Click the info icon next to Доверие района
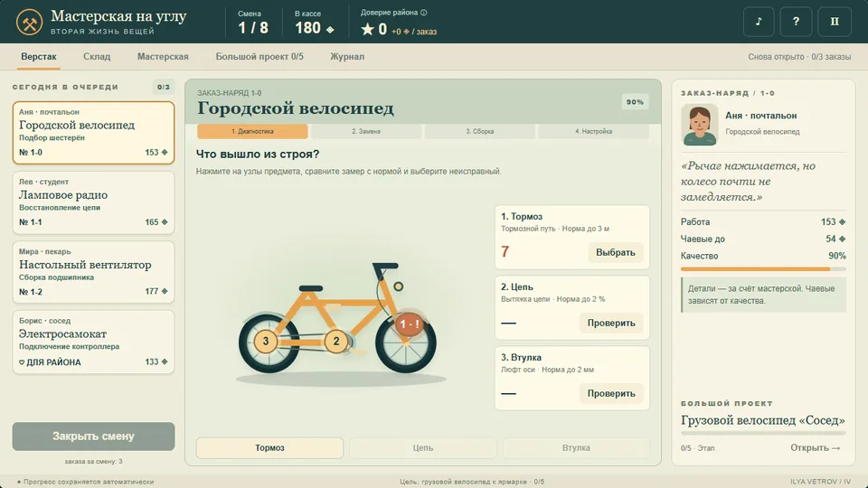 423,12
